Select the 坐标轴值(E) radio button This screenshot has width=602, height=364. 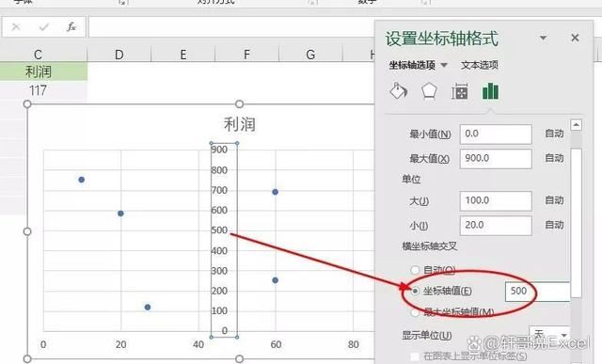tap(415, 291)
